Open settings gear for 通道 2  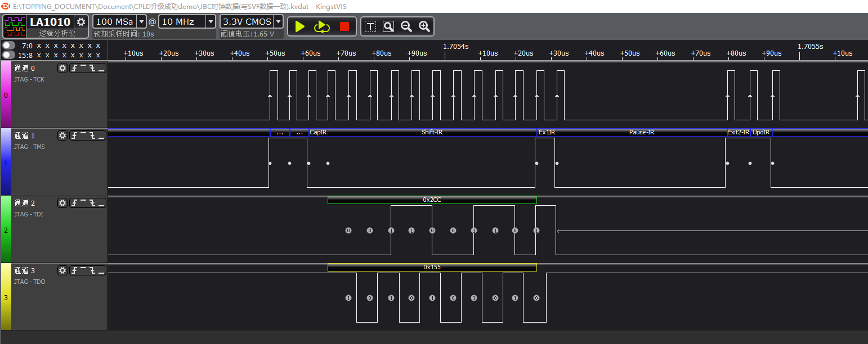point(62,203)
